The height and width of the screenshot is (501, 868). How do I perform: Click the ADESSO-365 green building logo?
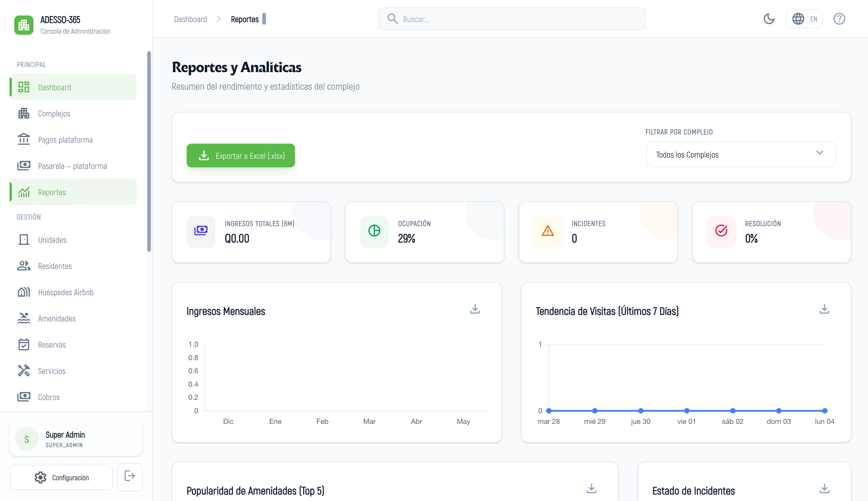click(x=24, y=25)
